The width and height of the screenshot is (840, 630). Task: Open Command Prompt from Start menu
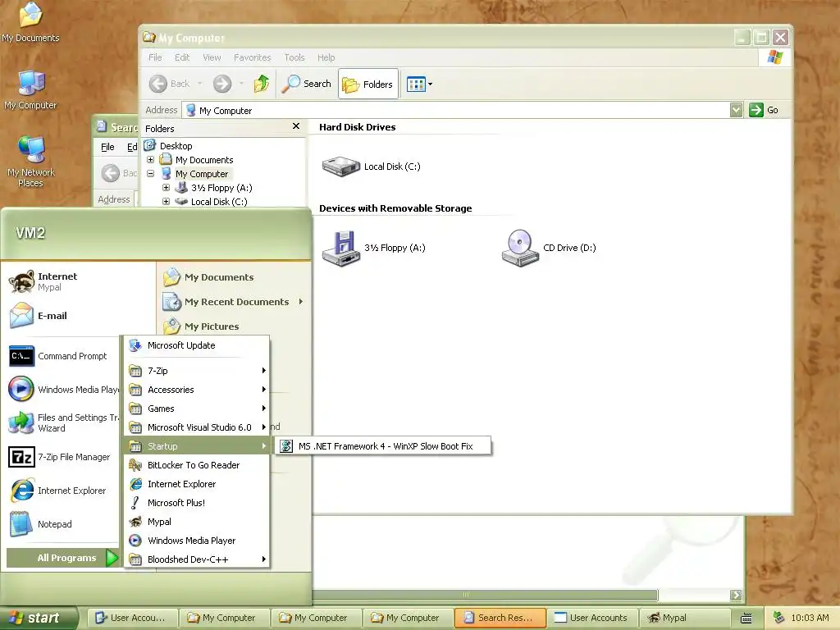coord(58,356)
